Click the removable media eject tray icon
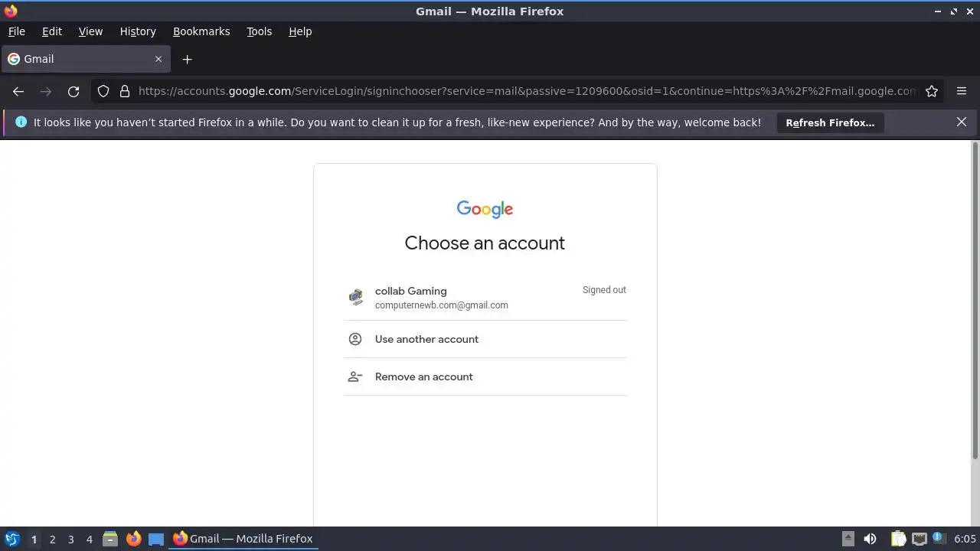 (x=848, y=539)
